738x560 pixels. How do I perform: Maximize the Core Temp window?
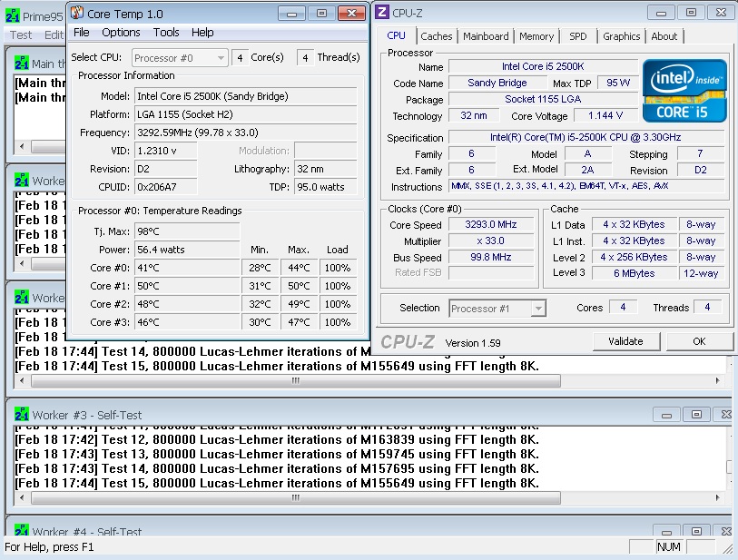321,14
